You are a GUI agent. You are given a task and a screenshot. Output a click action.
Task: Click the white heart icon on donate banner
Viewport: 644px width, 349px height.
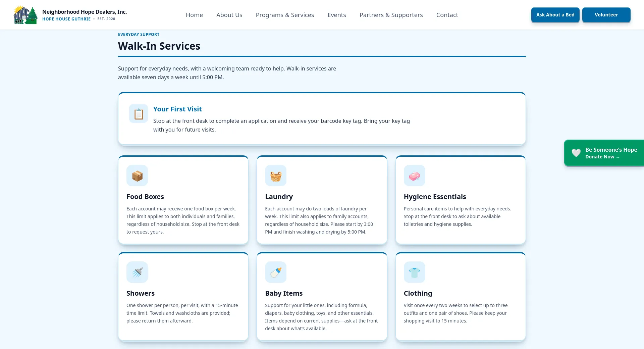[576, 153]
